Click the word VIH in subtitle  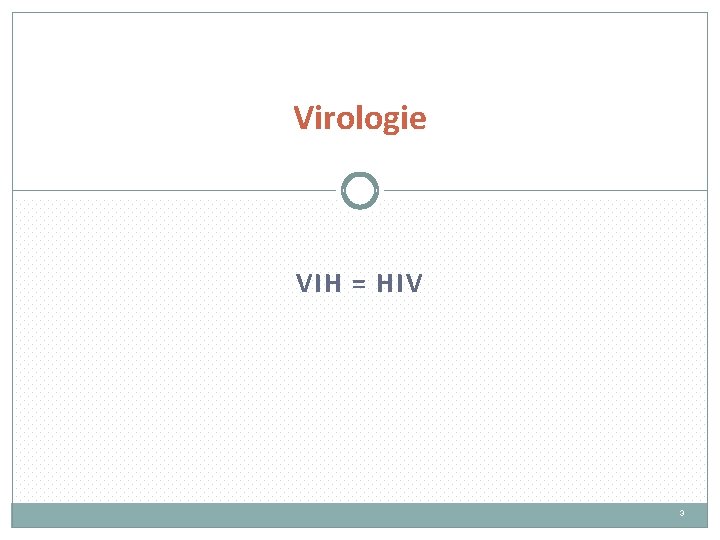pos(318,284)
